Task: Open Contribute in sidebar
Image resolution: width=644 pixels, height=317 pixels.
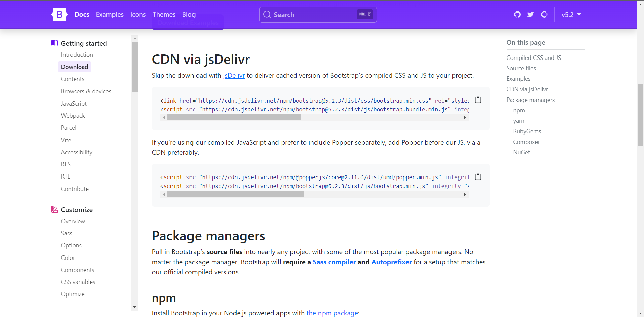Action: pos(75,189)
